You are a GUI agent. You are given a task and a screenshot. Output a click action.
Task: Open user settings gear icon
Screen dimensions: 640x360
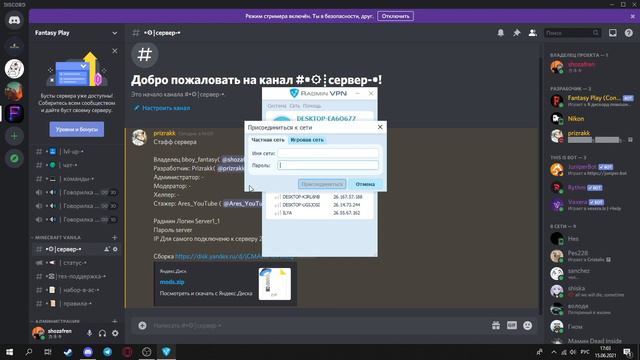click(115, 333)
